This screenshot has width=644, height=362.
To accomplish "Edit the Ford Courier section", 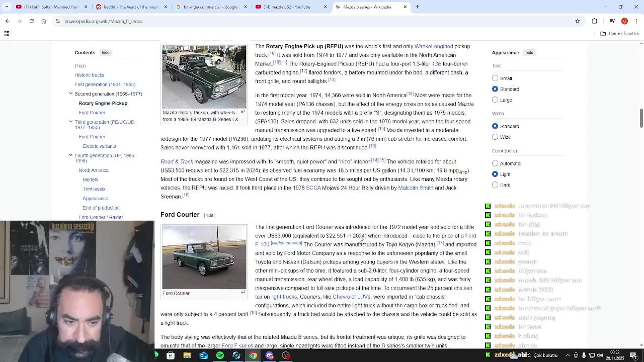I will pos(210,215).
